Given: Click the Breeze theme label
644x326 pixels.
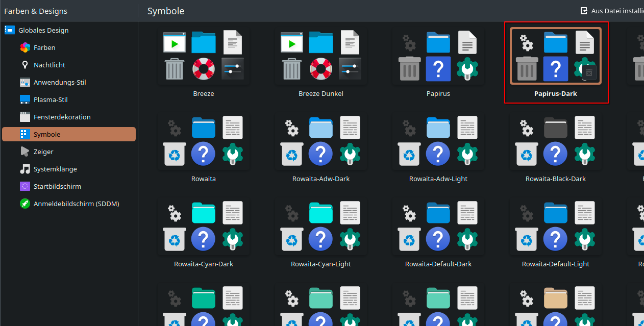Looking at the screenshot, I should 204,94.
